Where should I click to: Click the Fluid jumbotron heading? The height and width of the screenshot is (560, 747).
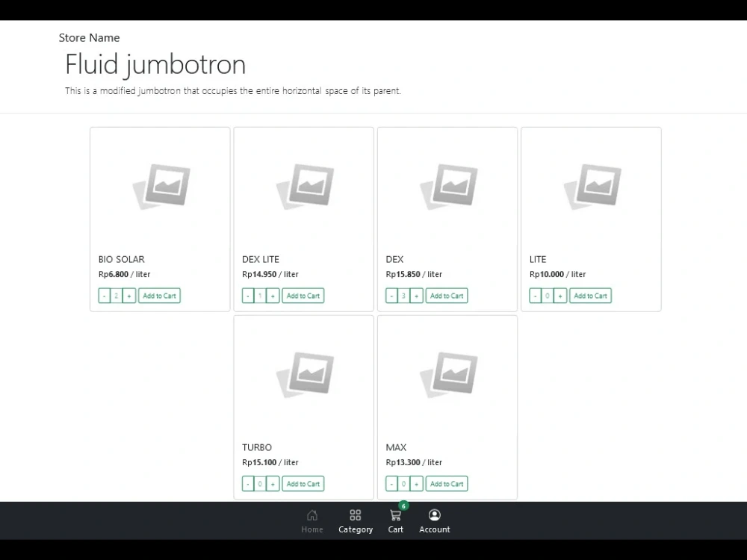click(155, 65)
